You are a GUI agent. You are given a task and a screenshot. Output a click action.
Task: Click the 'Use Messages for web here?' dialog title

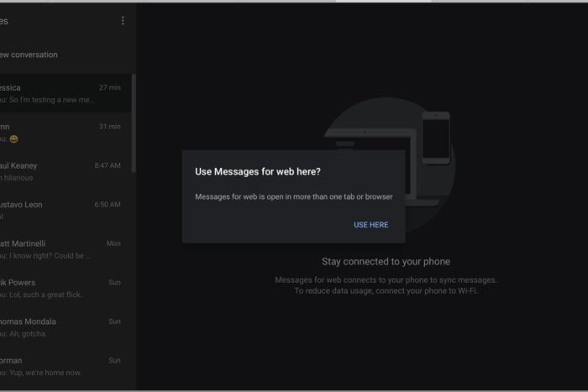[x=258, y=171]
